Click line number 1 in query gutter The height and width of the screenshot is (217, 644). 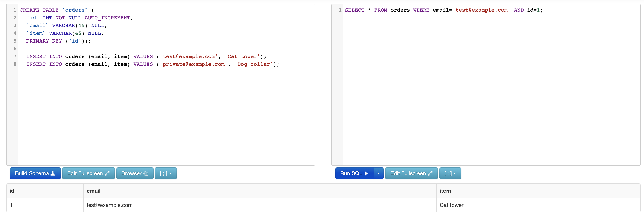[x=340, y=10]
